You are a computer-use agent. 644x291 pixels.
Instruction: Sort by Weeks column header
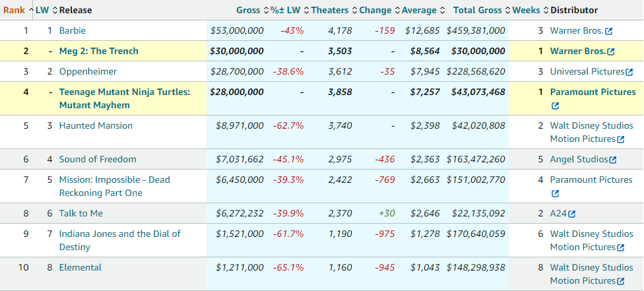pyautogui.click(x=526, y=10)
